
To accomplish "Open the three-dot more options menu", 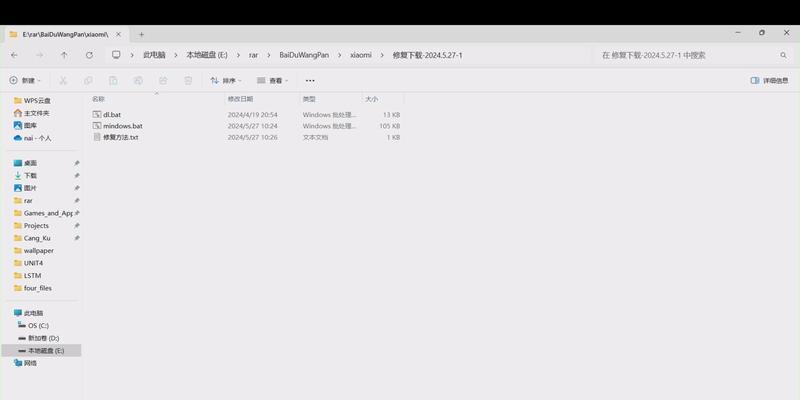I will tap(310, 81).
